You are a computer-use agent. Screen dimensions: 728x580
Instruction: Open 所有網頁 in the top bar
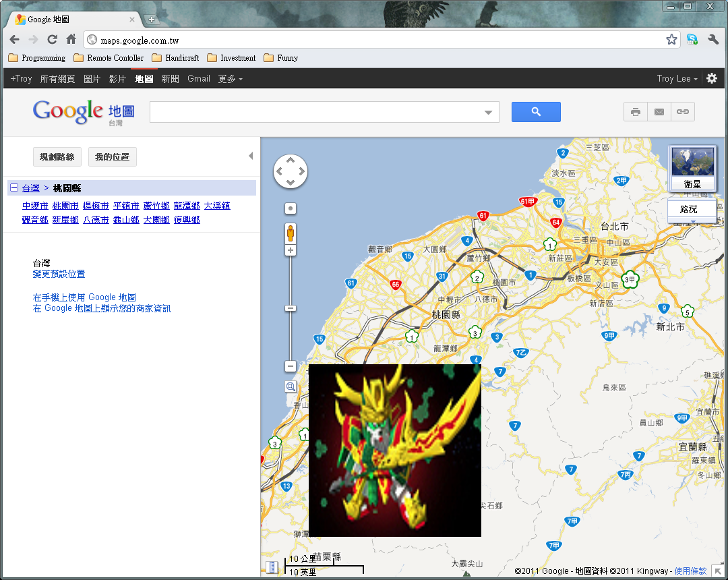57,78
